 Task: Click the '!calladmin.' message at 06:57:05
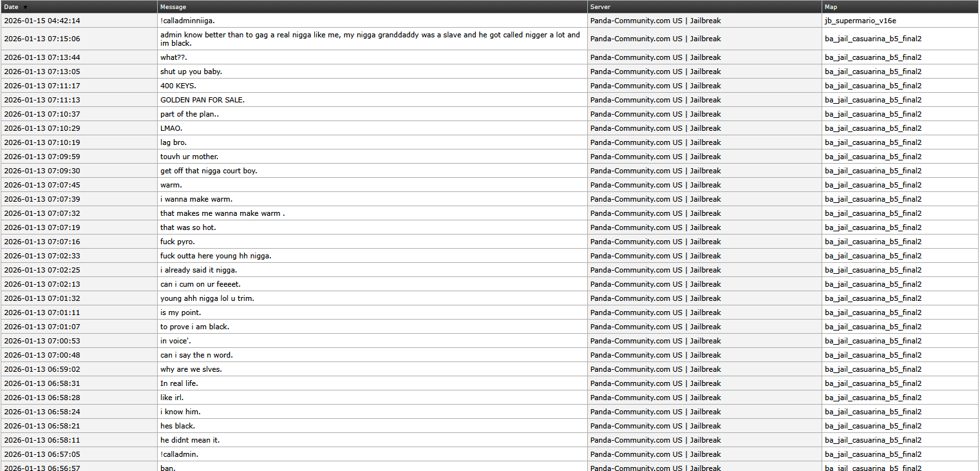pyautogui.click(x=179, y=454)
